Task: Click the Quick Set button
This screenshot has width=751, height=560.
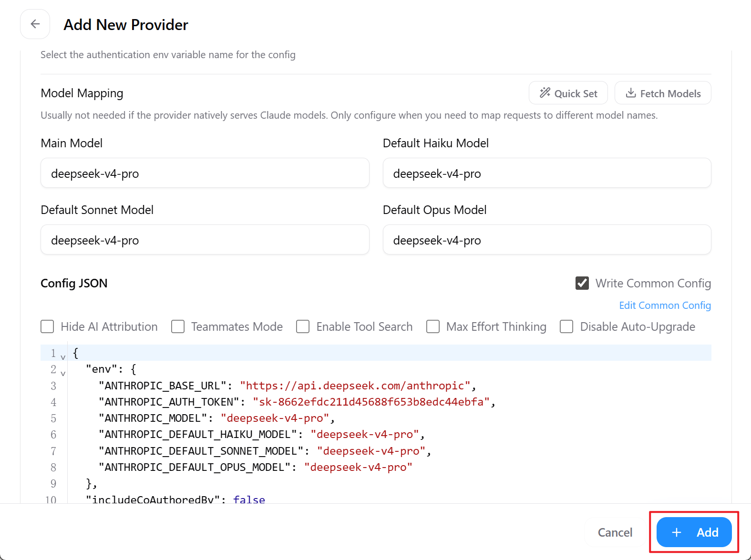Action: click(x=568, y=93)
